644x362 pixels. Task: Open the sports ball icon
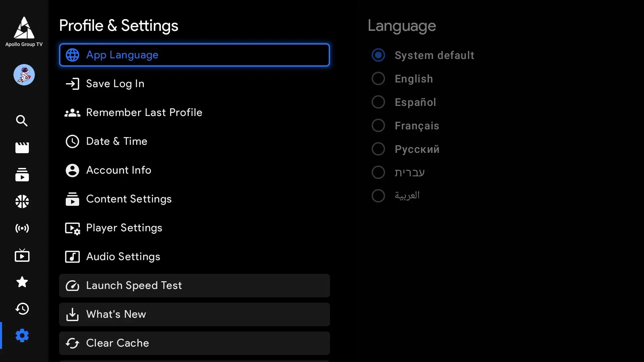(x=22, y=201)
